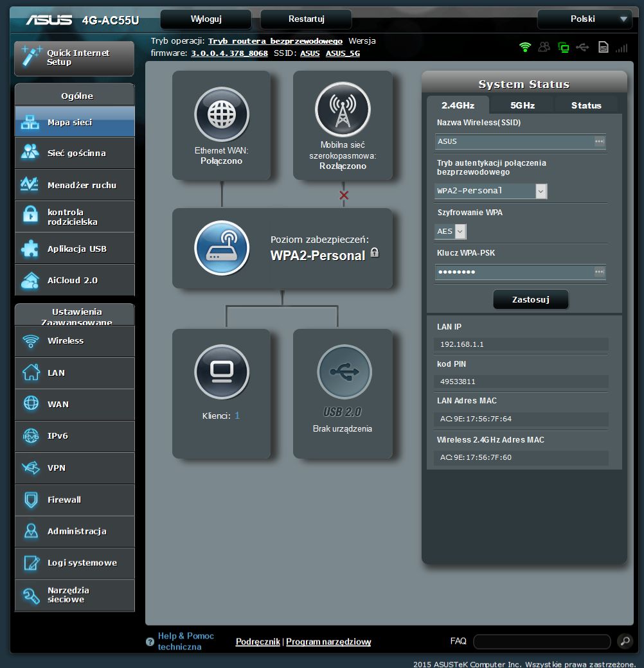Open the Podręcznik manual link
This screenshot has width=644, height=668.
click(258, 642)
